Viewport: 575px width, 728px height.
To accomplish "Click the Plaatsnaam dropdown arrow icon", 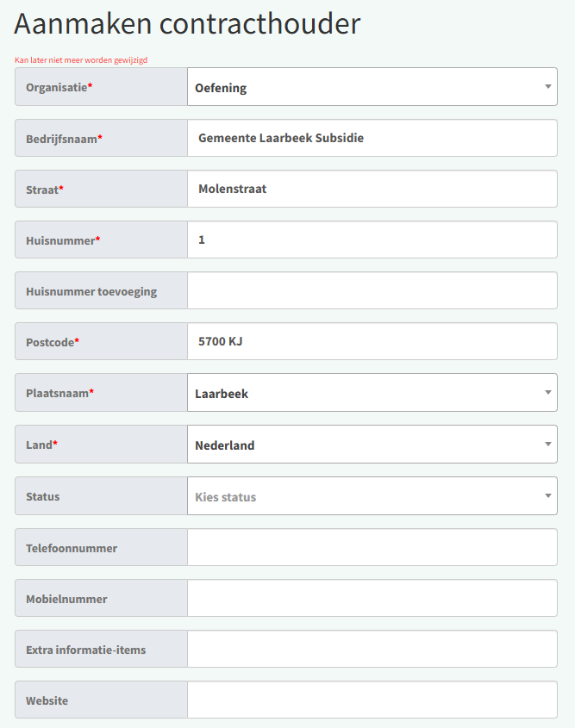I will pyautogui.click(x=548, y=393).
